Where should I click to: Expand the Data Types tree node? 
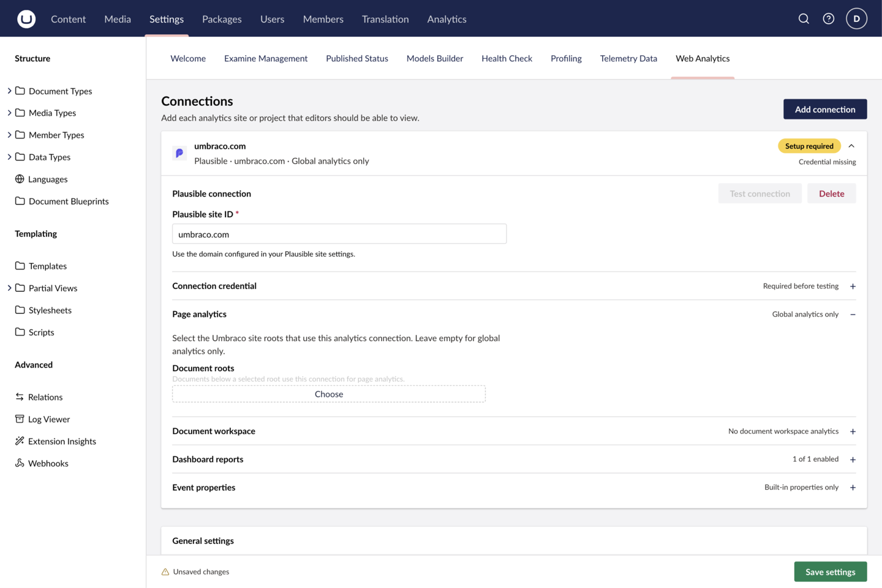coord(9,157)
